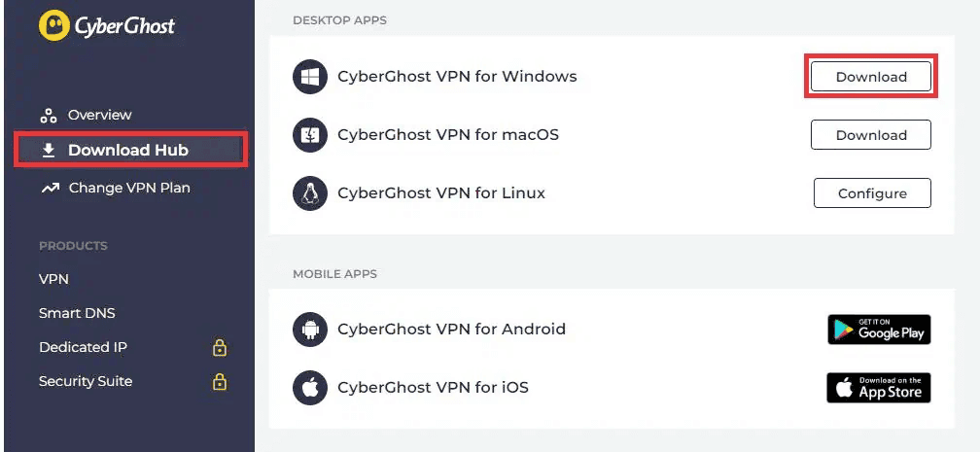
Task: Click the Overview circles icon in the sidebar
Action: [49, 116]
